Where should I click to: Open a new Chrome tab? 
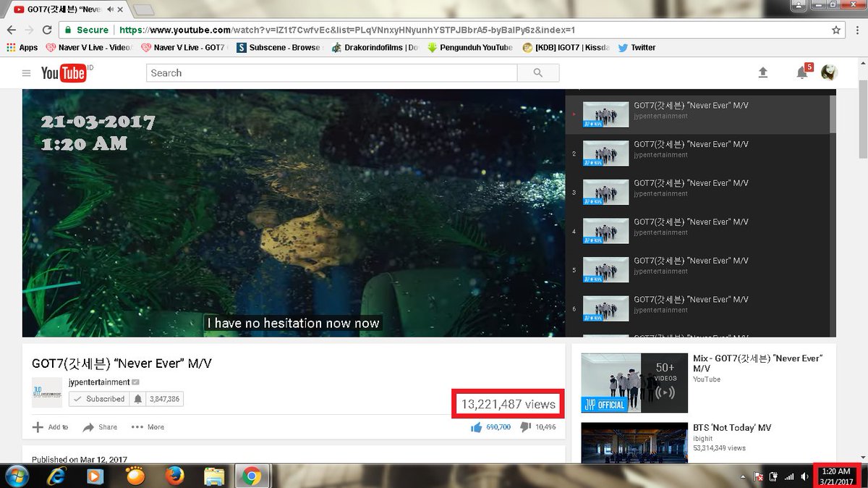pos(144,9)
